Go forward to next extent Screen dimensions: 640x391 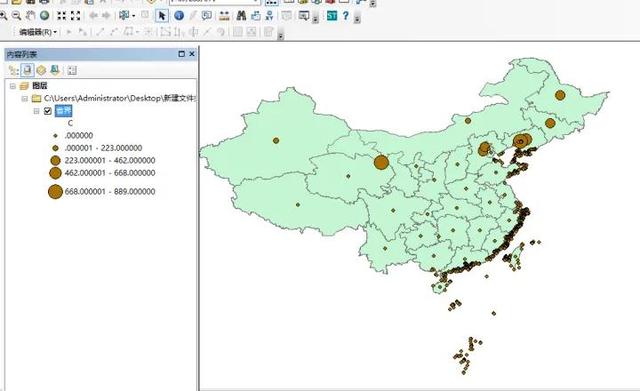106,16
